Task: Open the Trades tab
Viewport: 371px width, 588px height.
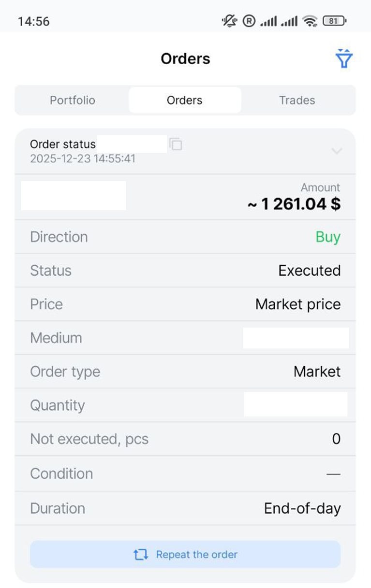Action: 297,100
